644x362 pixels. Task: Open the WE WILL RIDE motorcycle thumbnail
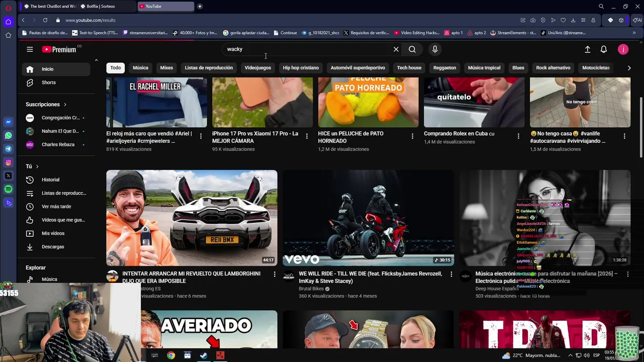[x=368, y=218]
